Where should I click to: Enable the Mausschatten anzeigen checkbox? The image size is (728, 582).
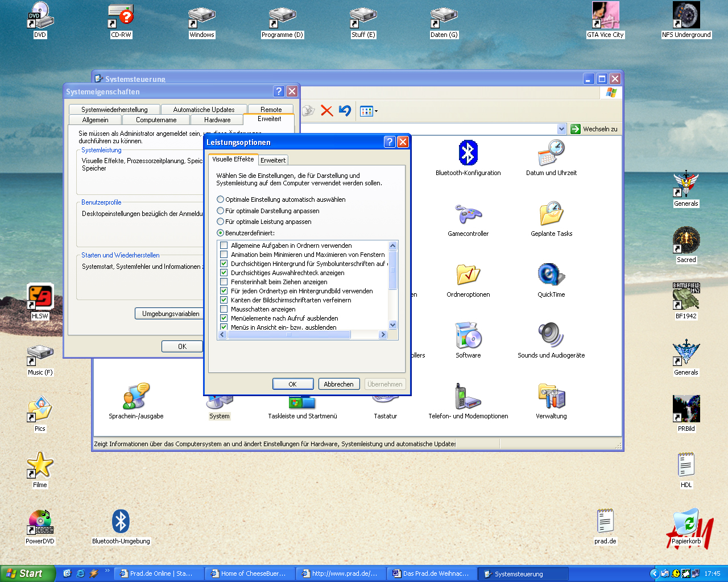pos(224,309)
